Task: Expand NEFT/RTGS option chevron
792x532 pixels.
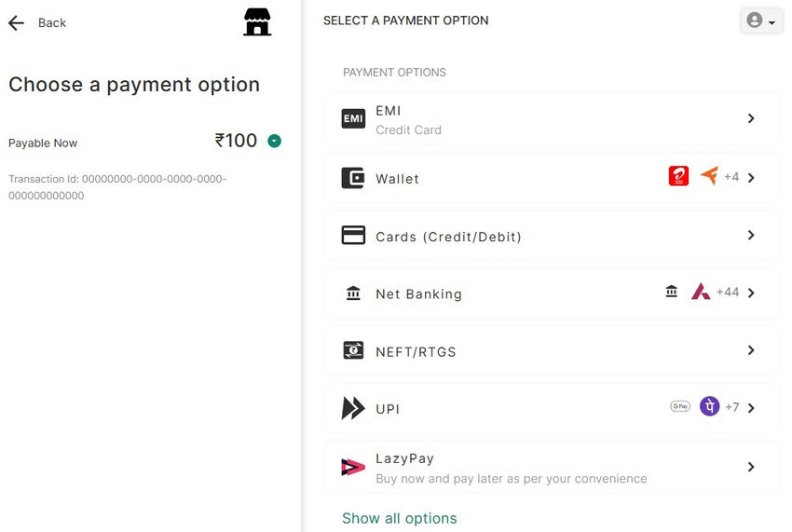Action: pos(751,350)
